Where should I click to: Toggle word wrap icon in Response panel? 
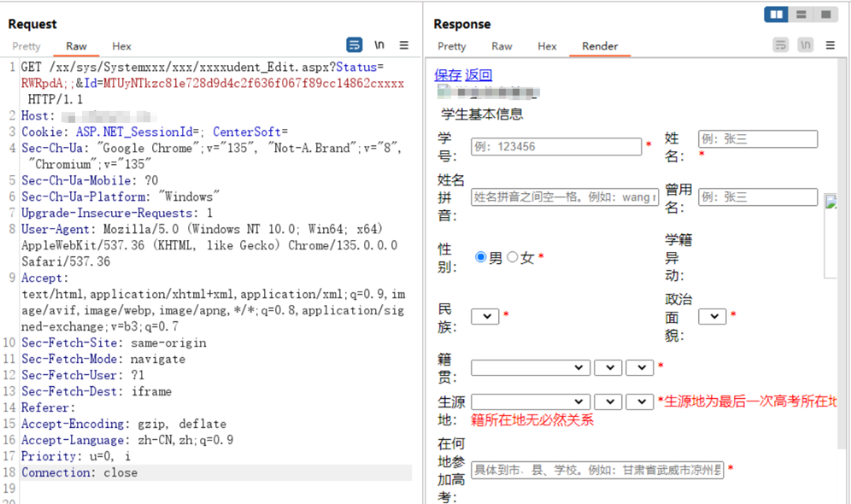780,45
